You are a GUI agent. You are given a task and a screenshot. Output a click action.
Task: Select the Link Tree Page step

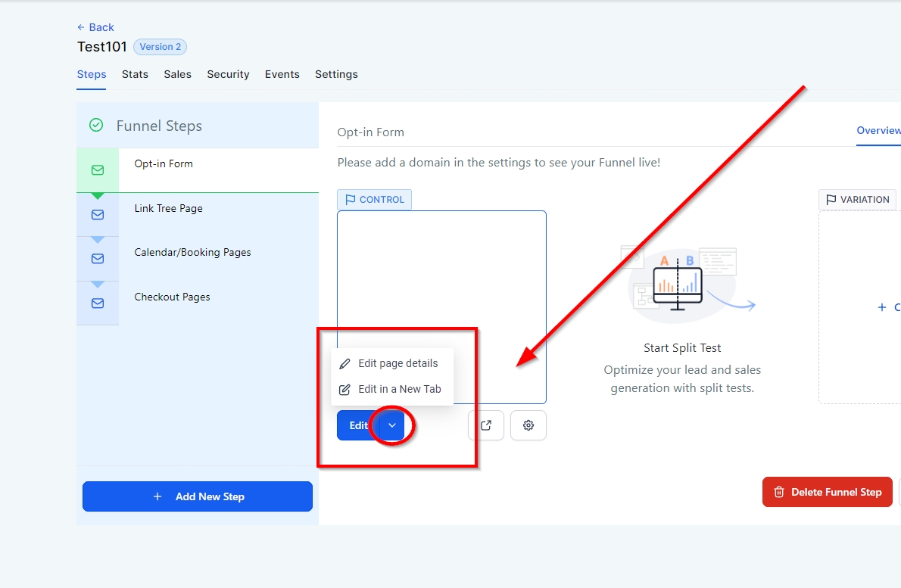[x=169, y=208]
